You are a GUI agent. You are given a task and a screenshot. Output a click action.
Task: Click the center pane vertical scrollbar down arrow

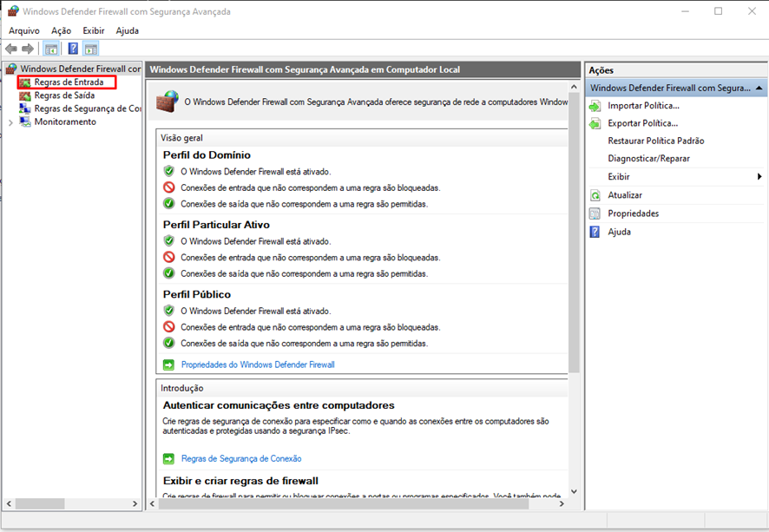pos(574,491)
